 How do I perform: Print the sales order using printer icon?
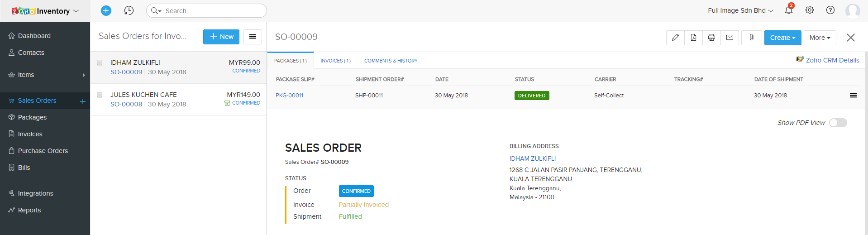pyautogui.click(x=711, y=38)
